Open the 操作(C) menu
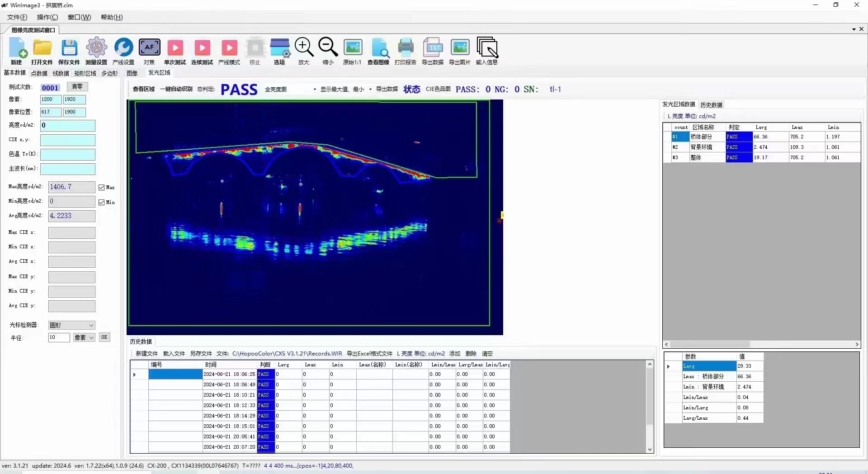Screen dimensions: 868x474 pyautogui.click(x=47, y=17)
